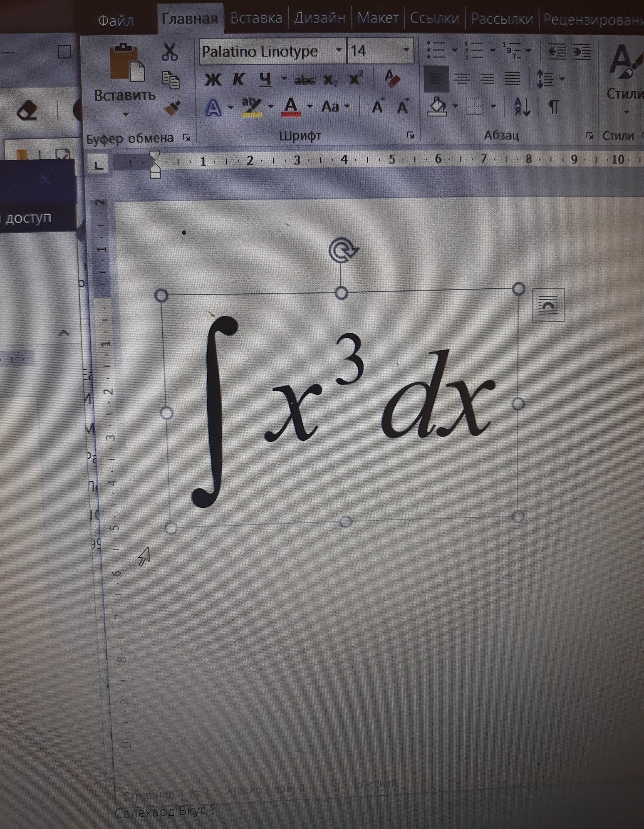Image resolution: width=644 pixels, height=829 pixels.
Task: Apply paragraph shading with paint bucket
Action: coord(437,106)
